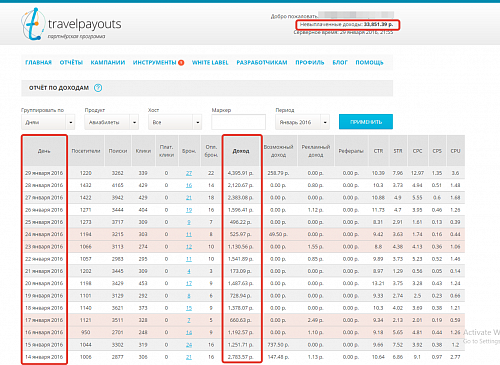Sort by the CPU column header
The width and height of the screenshot is (500, 365).
(455, 151)
